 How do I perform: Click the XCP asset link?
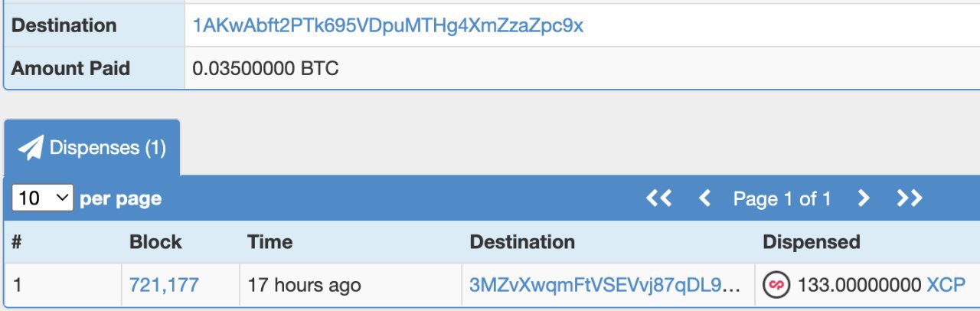tap(946, 286)
